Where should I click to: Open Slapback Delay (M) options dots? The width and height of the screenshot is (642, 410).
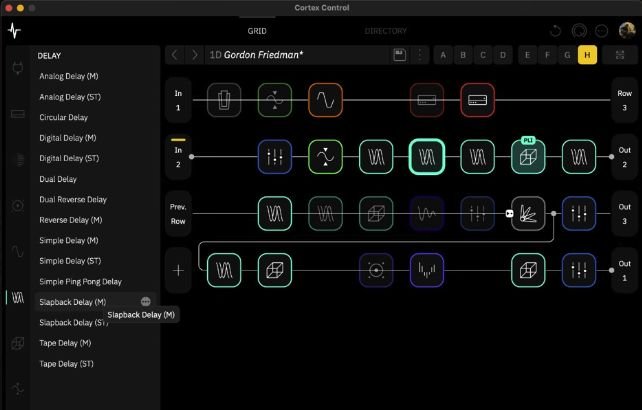(x=145, y=302)
